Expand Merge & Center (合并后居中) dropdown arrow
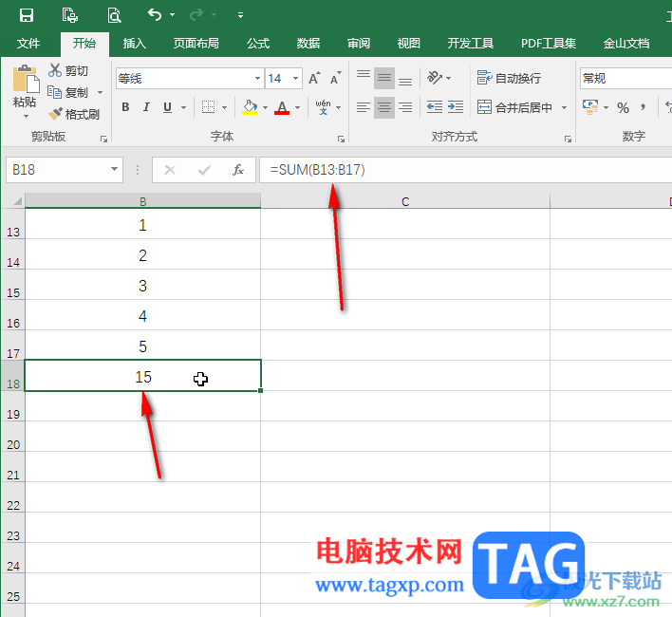Screen dimensions: 672x617 pyautogui.click(x=564, y=107)
